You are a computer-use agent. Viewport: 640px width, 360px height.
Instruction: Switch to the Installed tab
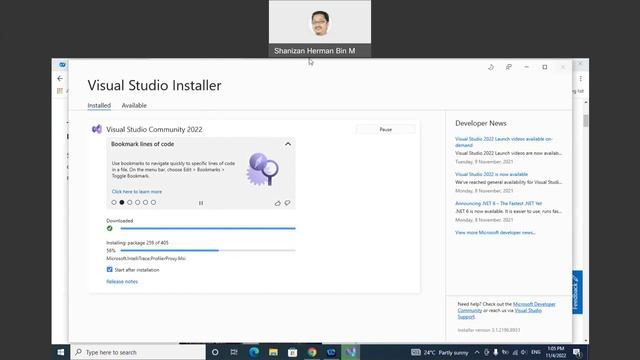[x=99, y=105]
